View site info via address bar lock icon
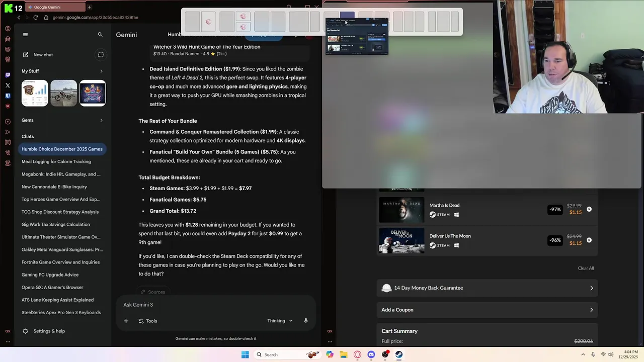Screen dimensions: 644x362 pos(46,17)
